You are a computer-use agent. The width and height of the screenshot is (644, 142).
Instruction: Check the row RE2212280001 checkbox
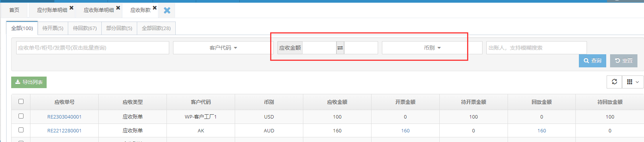coord(21,130)
